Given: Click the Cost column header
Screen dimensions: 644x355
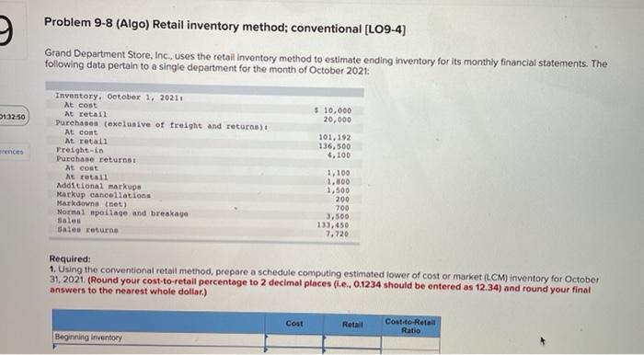Looking at the screenshot, I should tap(294, 324).
